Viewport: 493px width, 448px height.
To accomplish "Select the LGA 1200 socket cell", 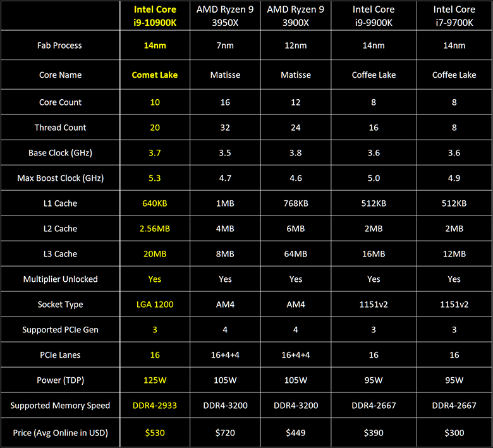I will tap(155, 305).
